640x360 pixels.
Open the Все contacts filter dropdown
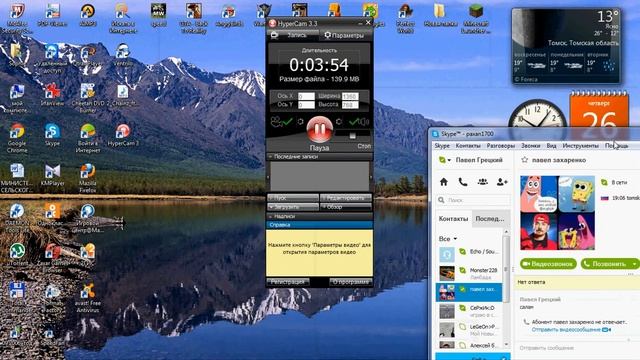448,239
